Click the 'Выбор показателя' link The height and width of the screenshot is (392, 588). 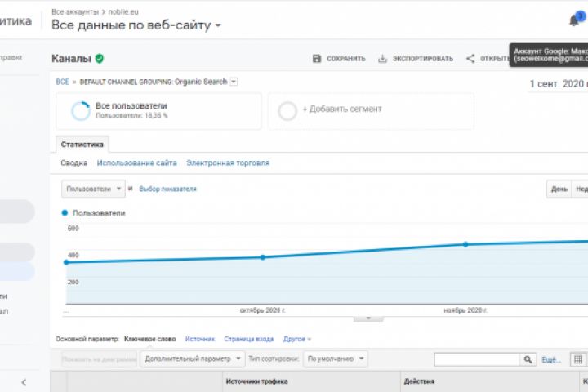[x=167, y=189]
